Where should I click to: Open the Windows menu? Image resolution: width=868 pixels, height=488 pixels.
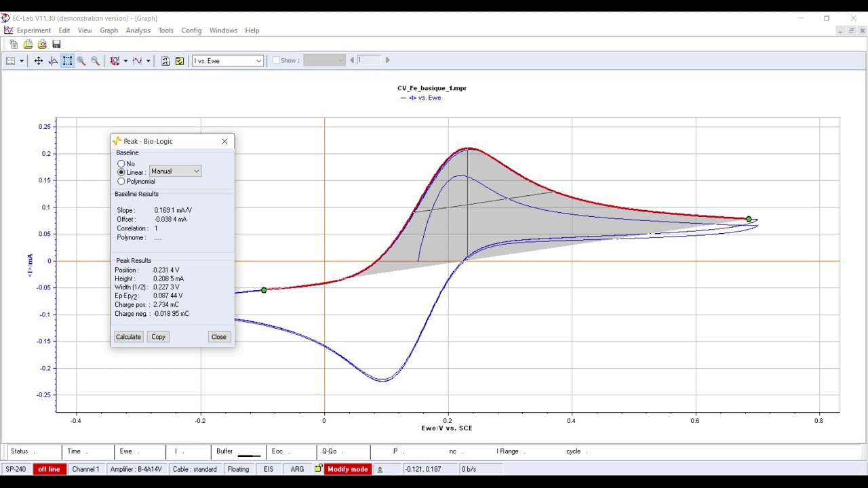click(x=223, y=30)
